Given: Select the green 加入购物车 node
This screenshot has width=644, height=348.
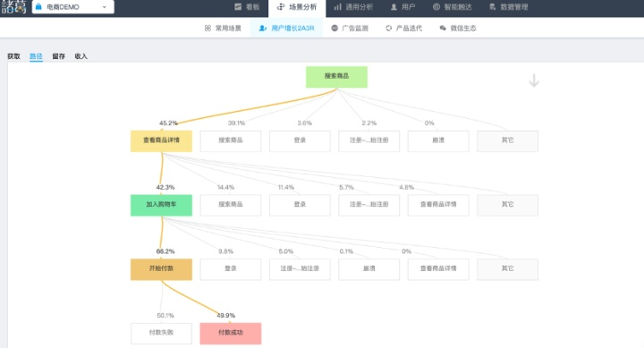Looking at the screenshot, I should coord(161,206).
